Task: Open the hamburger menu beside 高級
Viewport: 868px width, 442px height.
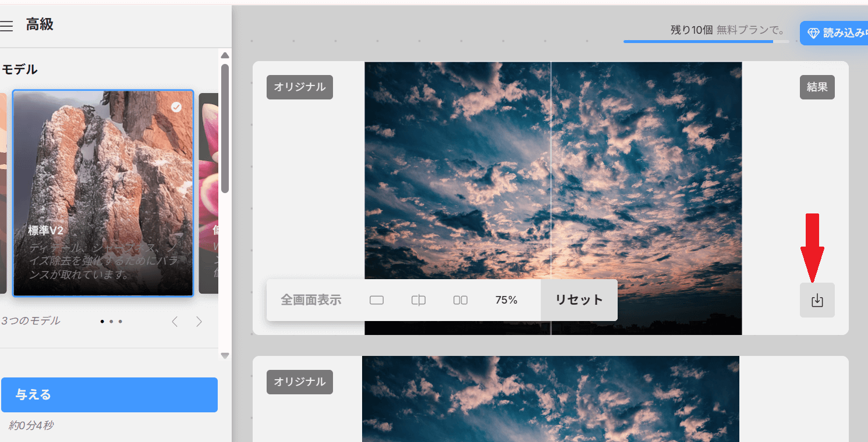Action: 6,25
